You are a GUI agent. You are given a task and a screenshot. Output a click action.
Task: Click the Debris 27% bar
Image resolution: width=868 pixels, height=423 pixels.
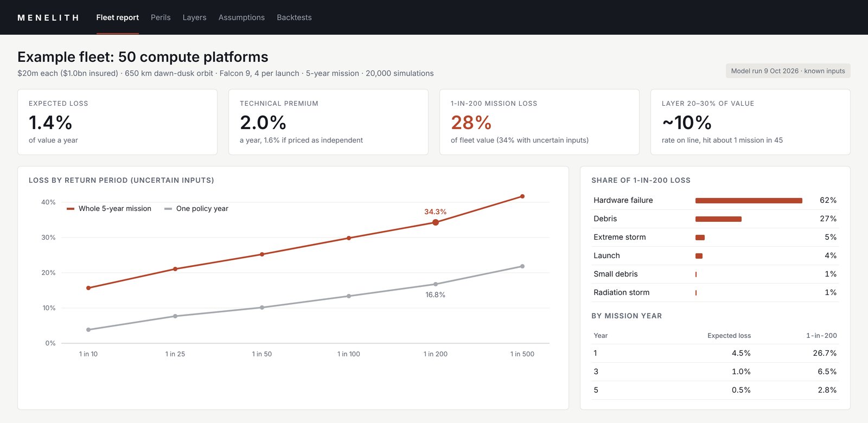coord(718,219)
